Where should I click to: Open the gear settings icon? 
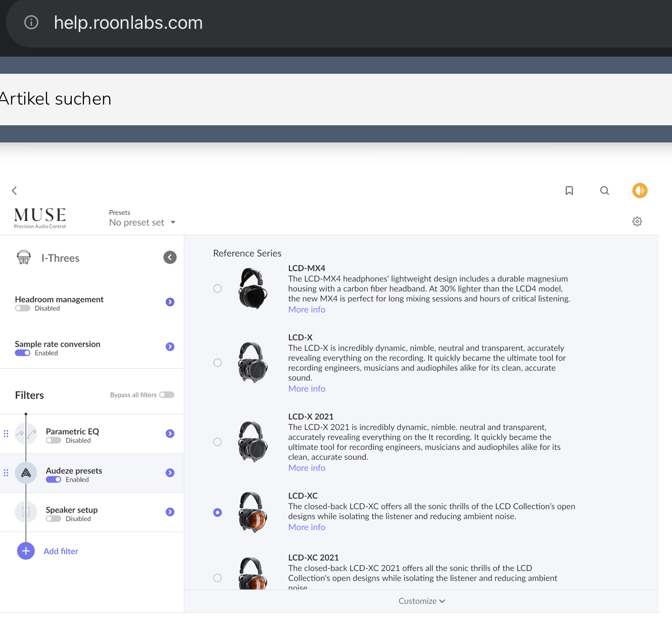click(x=637, y=221)
